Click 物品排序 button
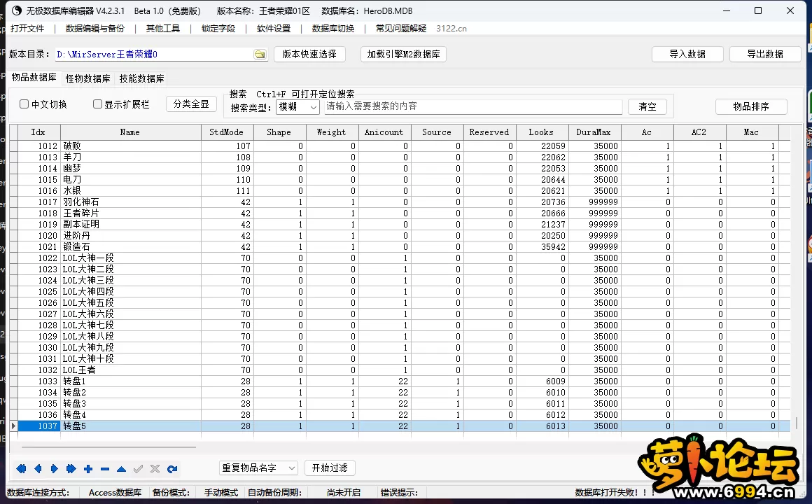Screen dimensions: 812x504 point(751,106)
